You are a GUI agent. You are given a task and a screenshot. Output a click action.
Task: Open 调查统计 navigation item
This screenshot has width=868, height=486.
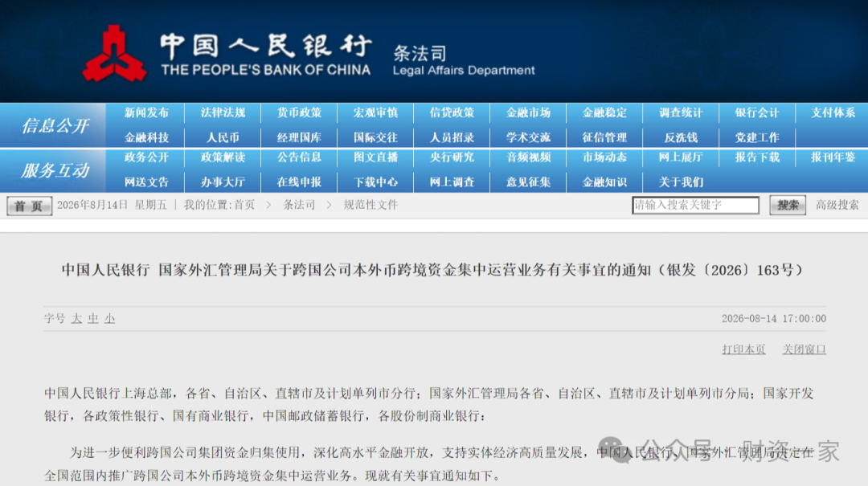(x=681, y=113)
